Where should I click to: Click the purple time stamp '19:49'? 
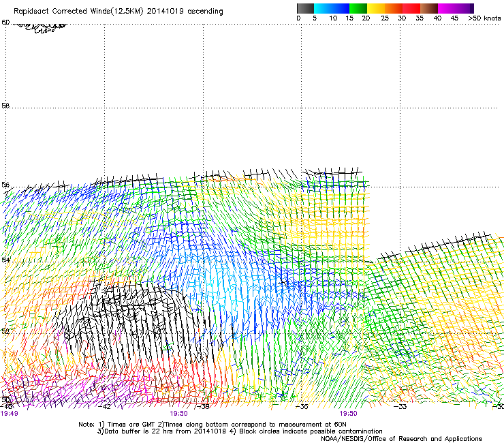click(x=10, y=414)
